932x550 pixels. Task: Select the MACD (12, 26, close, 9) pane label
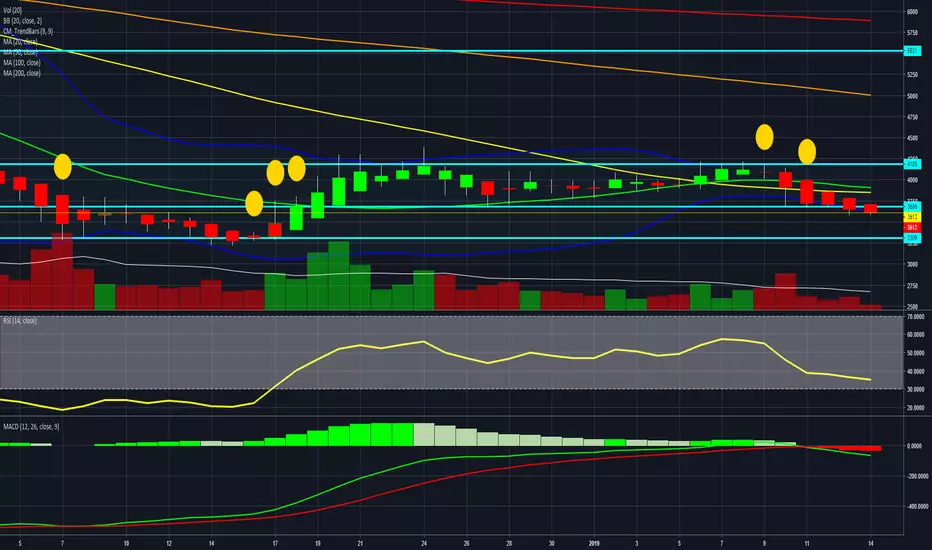pyautogui.click(x=31, y=426)
